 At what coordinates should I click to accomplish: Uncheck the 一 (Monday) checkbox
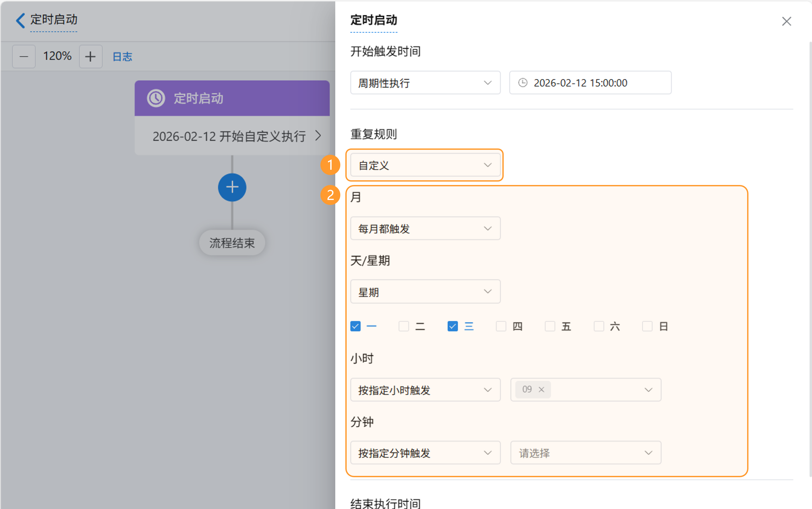coord(356,326)
